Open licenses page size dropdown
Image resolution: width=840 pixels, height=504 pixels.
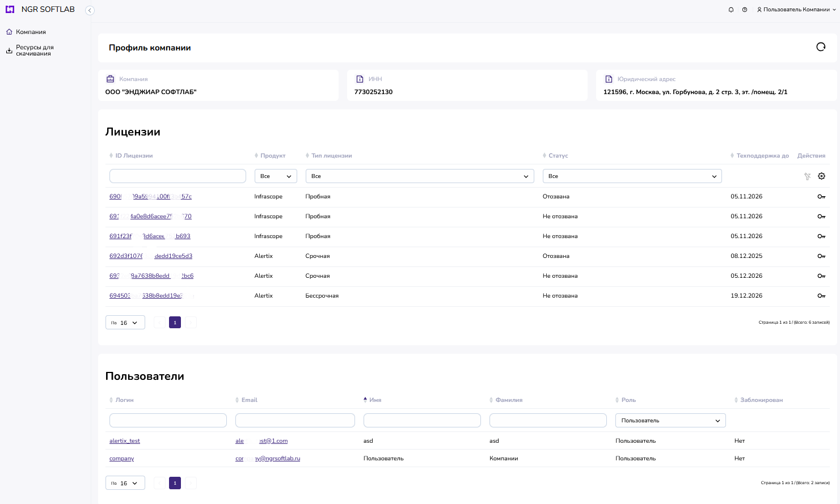click(125, 323)
